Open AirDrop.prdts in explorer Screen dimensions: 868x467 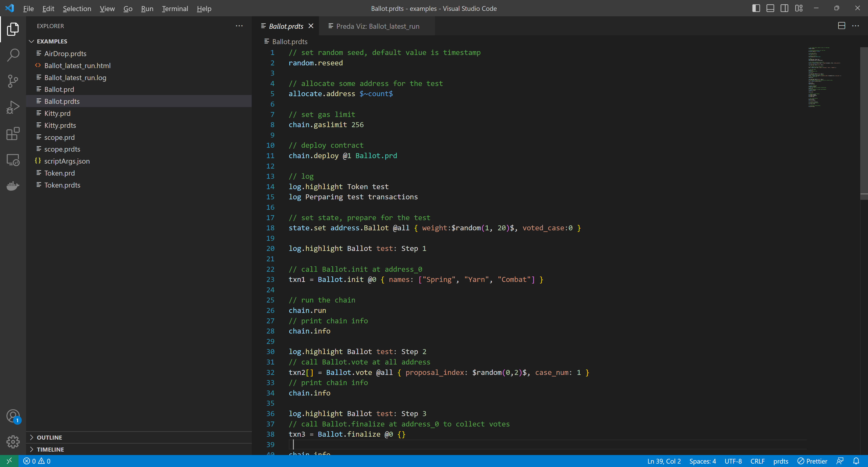[139, 54]
